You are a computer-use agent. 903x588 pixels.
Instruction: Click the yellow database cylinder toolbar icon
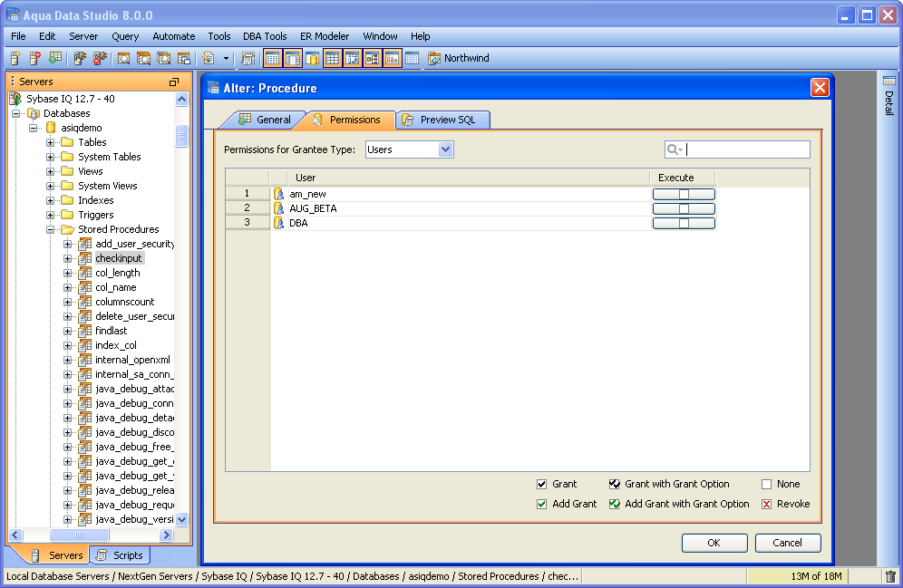tap(312, 58)
